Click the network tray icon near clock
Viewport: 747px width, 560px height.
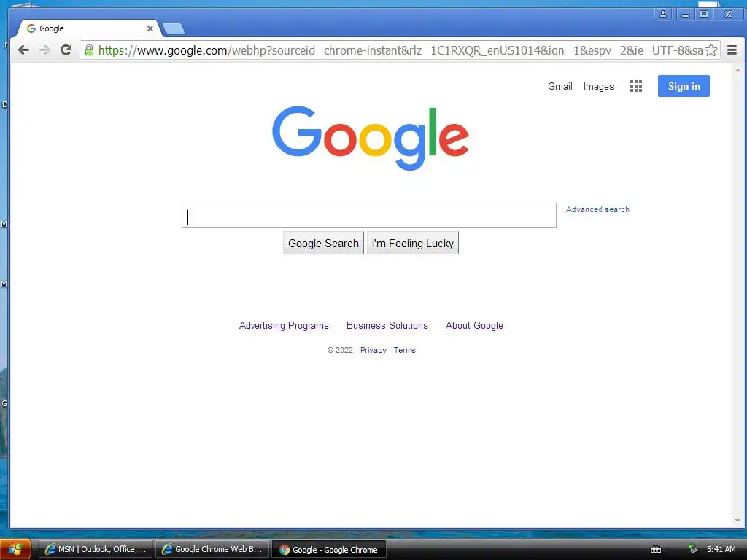[x=693, y=550]
